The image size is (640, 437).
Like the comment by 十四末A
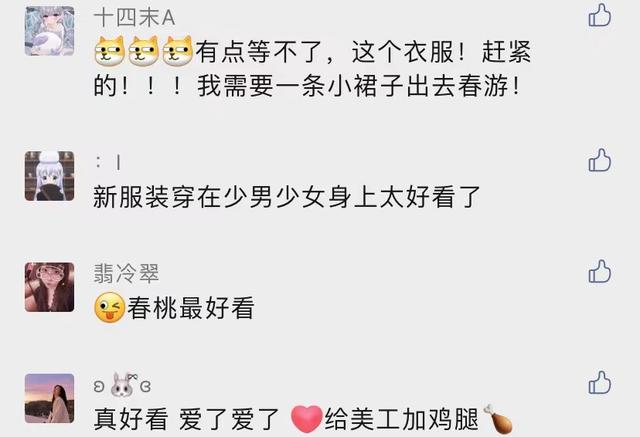[x=600, y=16]
